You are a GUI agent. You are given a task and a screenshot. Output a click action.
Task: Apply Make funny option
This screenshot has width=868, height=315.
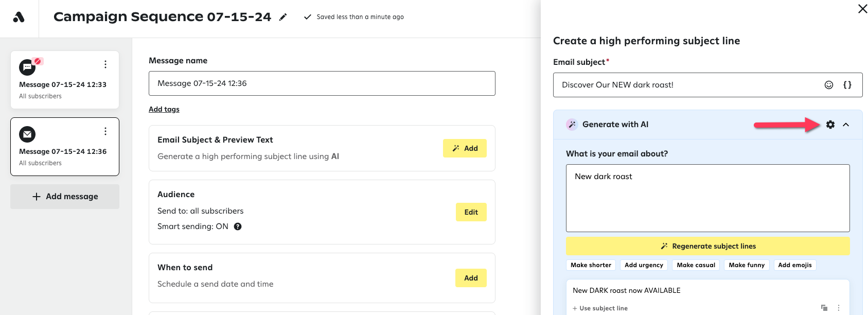747,265
